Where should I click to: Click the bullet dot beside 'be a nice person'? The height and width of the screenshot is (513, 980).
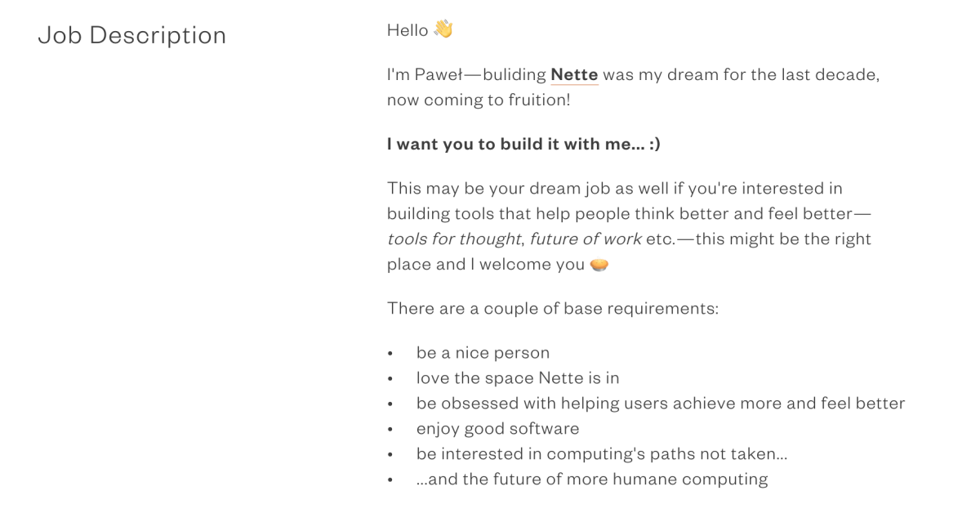[x=391, y=354]
